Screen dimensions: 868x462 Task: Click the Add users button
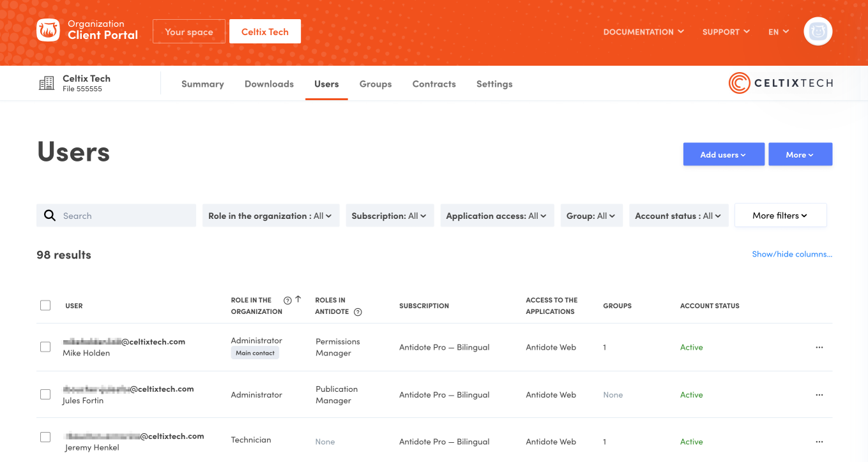(723, 154)
